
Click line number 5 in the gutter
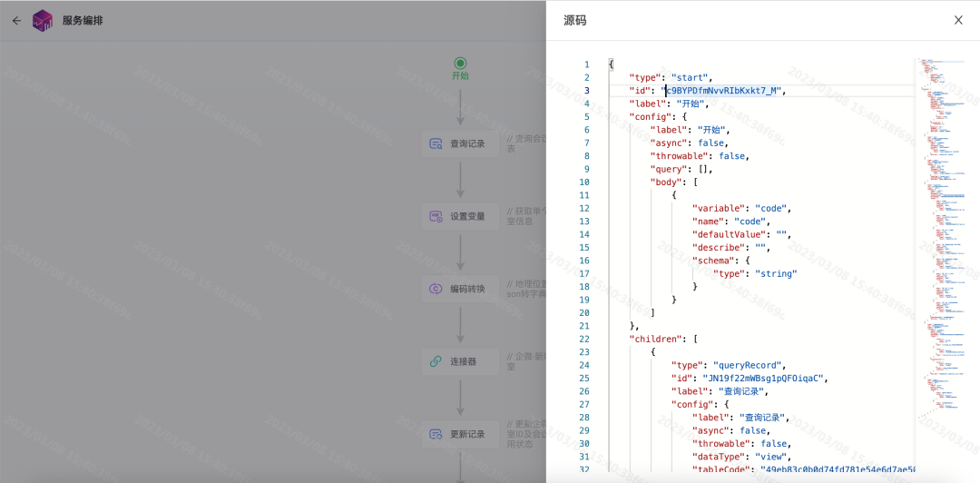(x=586, y=117)
